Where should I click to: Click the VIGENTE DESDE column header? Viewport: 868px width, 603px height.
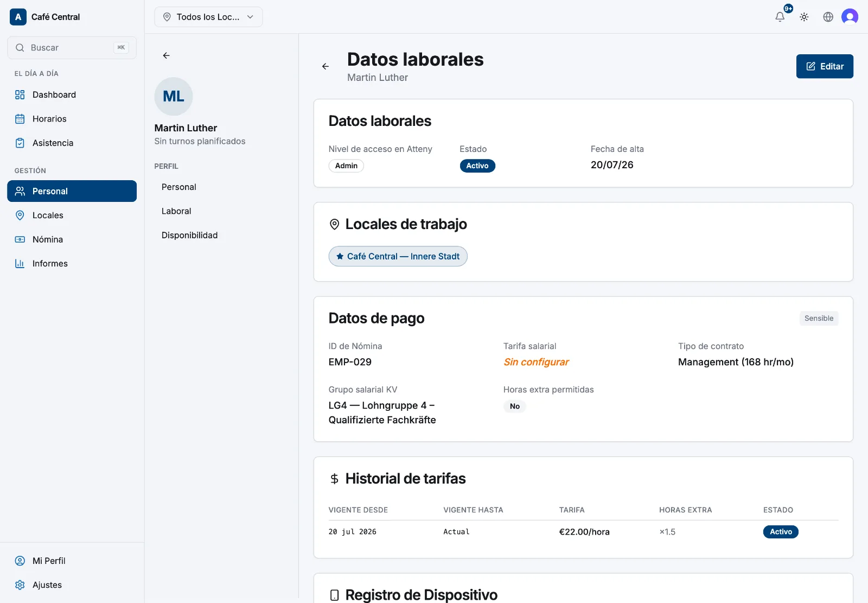(x=358, y=510)
